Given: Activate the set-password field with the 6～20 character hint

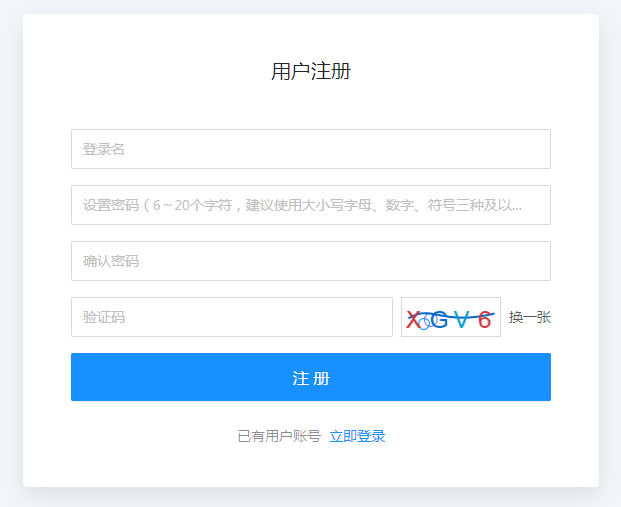Looking at the screenshot, I should (x=310, y=205).
